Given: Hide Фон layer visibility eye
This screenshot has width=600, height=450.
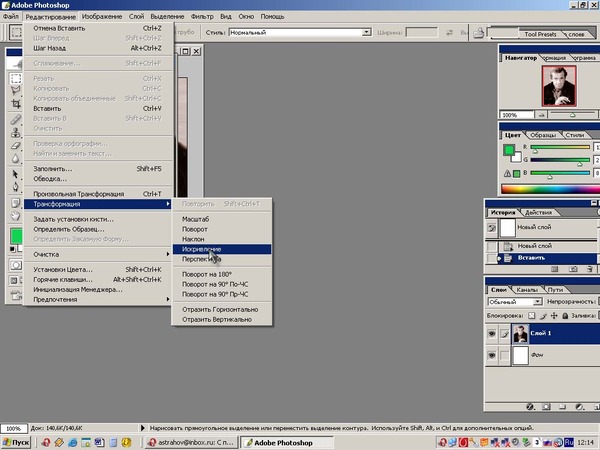Looking at the screenshot, I should pyautogui.click(x=492, y=355).
